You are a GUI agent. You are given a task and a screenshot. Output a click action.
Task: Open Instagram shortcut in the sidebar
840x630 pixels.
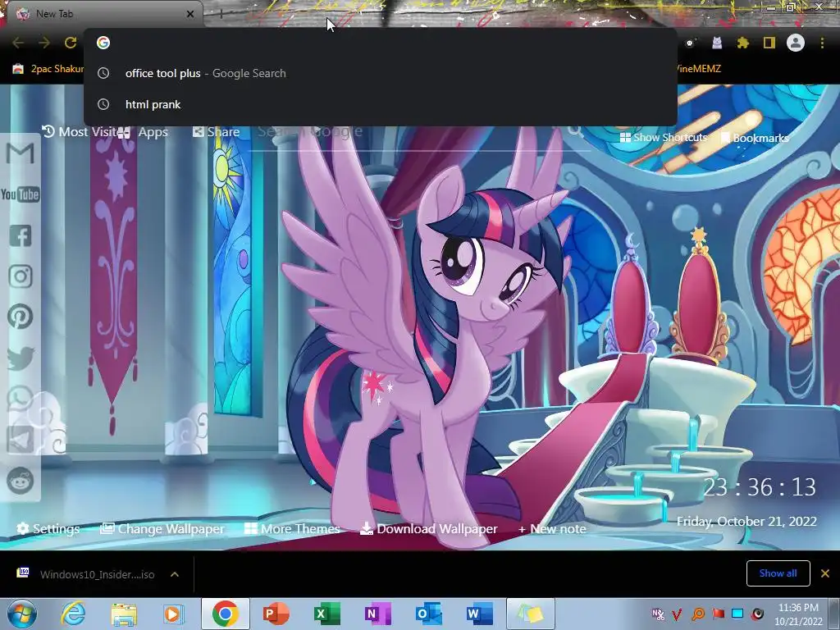(x=21, y=276)
